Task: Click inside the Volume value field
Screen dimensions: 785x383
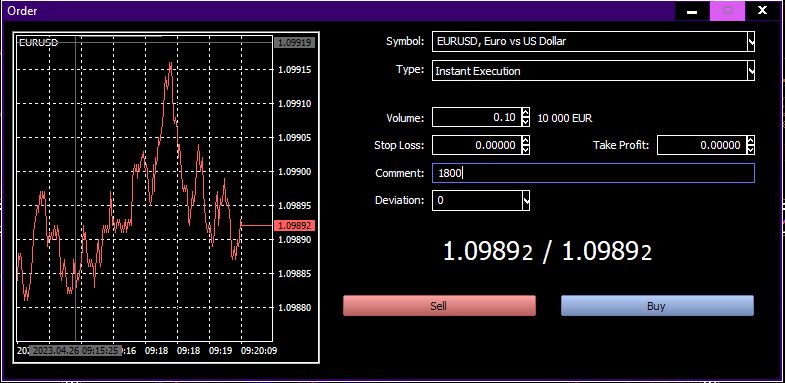Action: point(477,118)
